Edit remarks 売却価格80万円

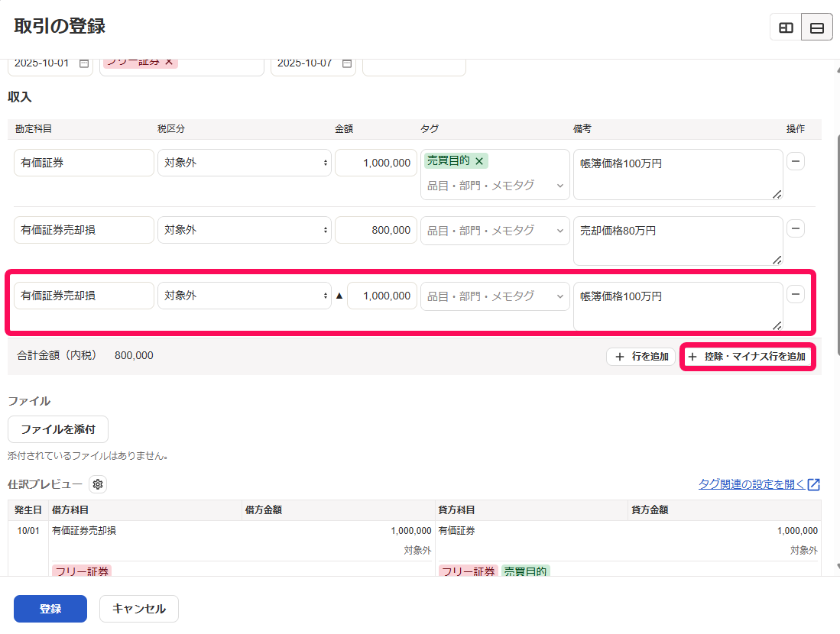tap(678, 241)
